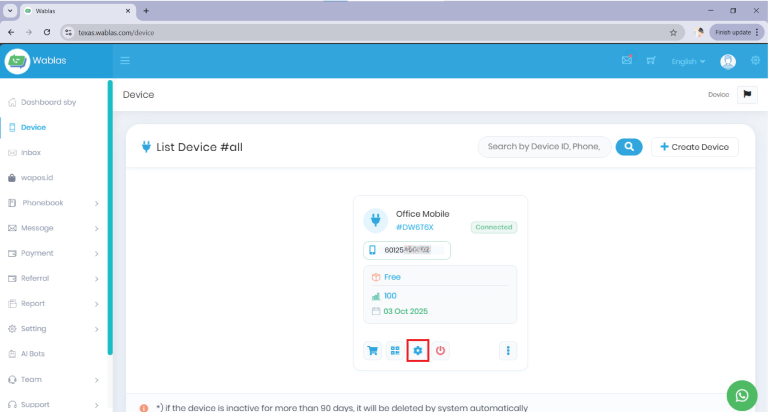768x412 pixels.
Task: Click the device shopping cart icon
Action: tap(372, 350)
